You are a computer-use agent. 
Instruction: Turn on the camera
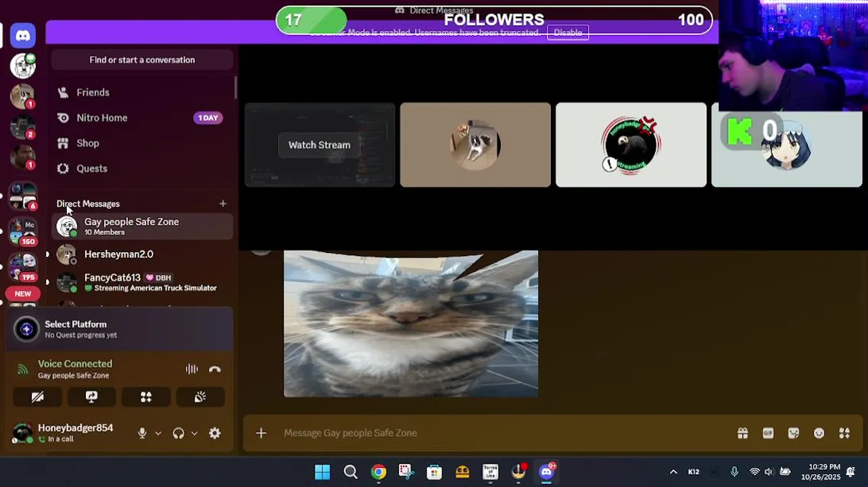pos(38,397)
